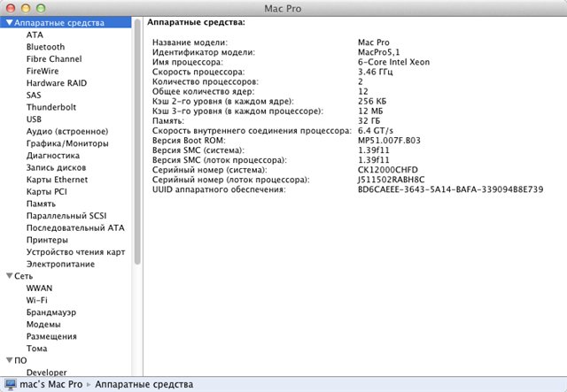Click the Количество процессоров label
The height and width of the screenshot is (392, 567).
click(x=206, y=81)
